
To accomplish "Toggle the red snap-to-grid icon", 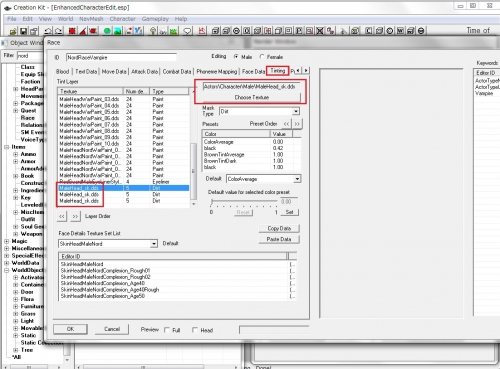I will [72, 31].
